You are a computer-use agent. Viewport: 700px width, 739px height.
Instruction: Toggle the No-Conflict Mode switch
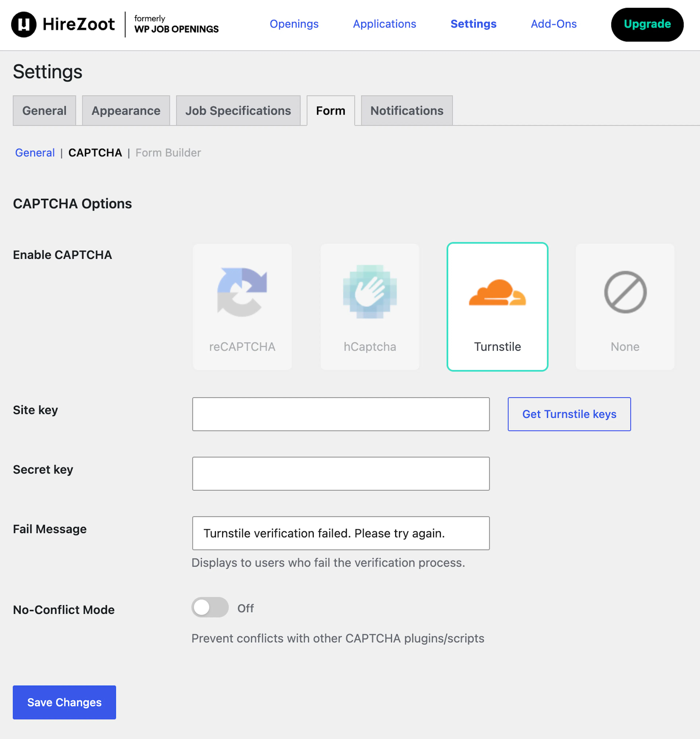click(x=210, y=607)
